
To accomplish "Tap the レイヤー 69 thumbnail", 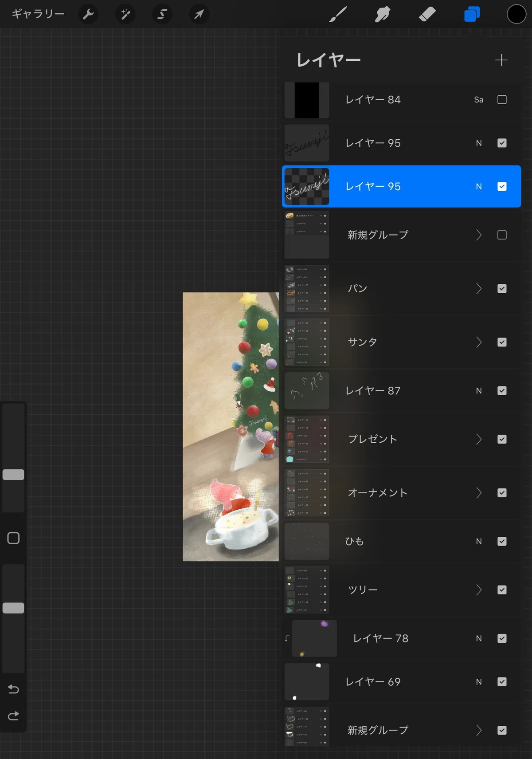I will 307,682.
